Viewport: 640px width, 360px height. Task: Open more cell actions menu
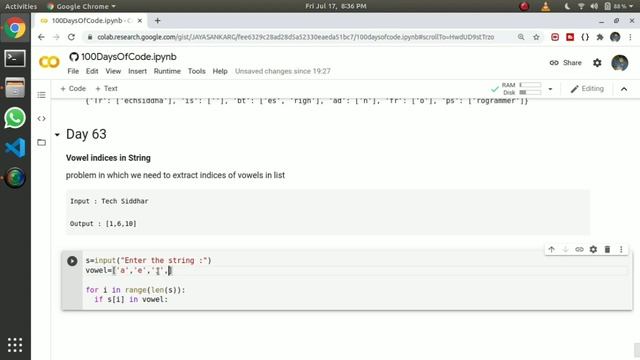tap(621, 249)
